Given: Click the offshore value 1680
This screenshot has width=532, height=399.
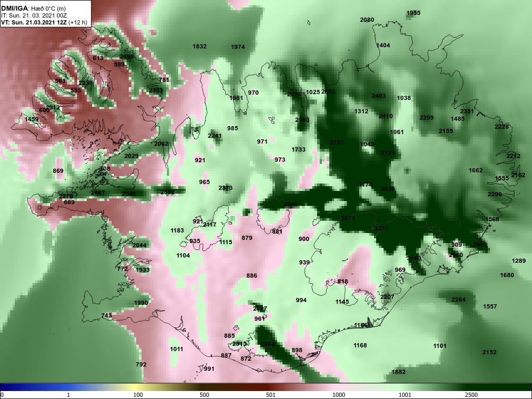Looking at the screenshot, I should 507,275.
